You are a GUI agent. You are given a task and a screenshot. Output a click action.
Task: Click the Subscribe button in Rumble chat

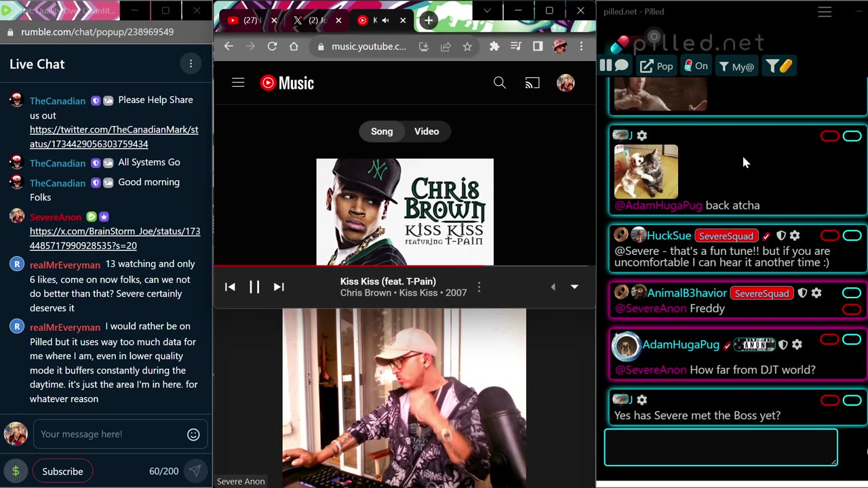click(x=62, y=471)
